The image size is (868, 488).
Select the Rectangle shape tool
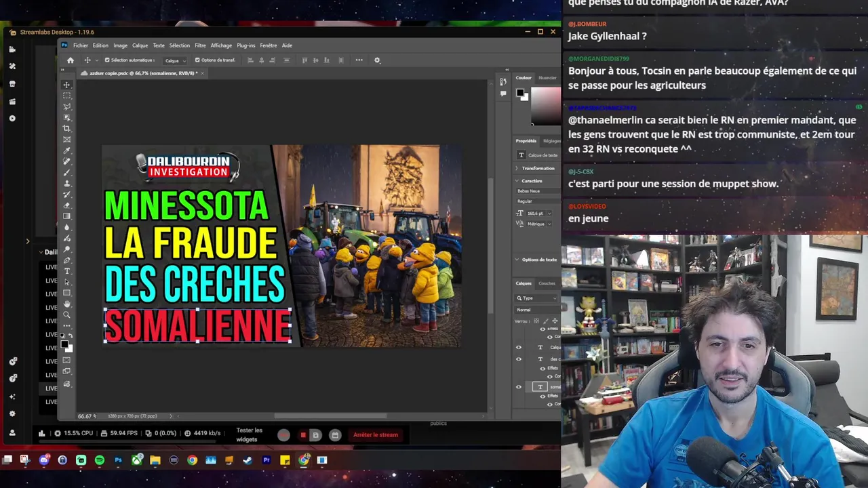click(x=66, y=293)
